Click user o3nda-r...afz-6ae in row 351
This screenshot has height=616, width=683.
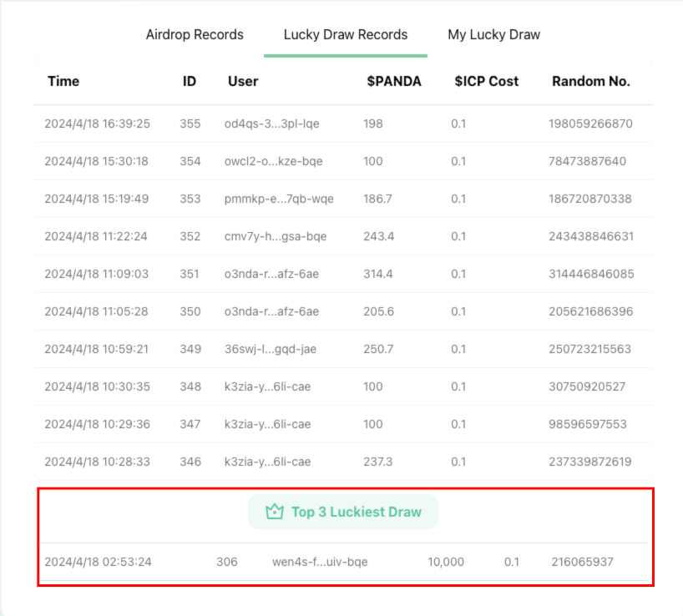(x=271, y=274)
